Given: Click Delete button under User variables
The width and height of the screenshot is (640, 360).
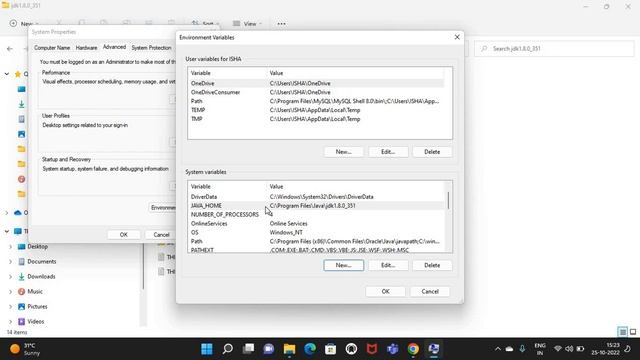Looking at the screenshot, I should (x=432, y=152).
